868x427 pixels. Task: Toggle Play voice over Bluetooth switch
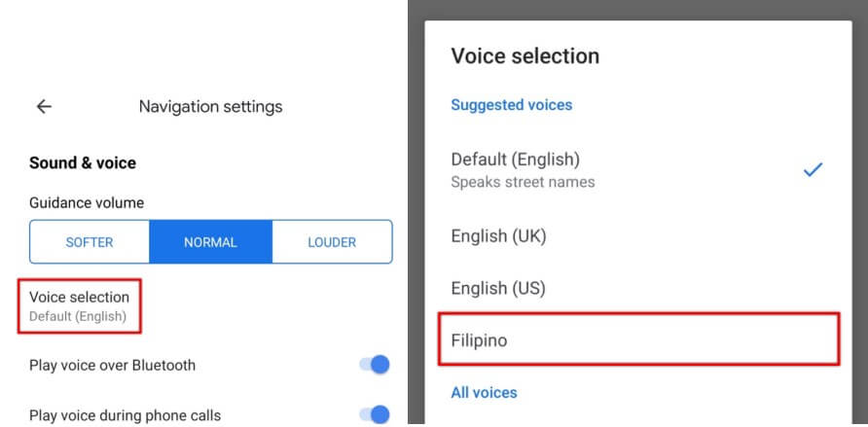point(374,365)
